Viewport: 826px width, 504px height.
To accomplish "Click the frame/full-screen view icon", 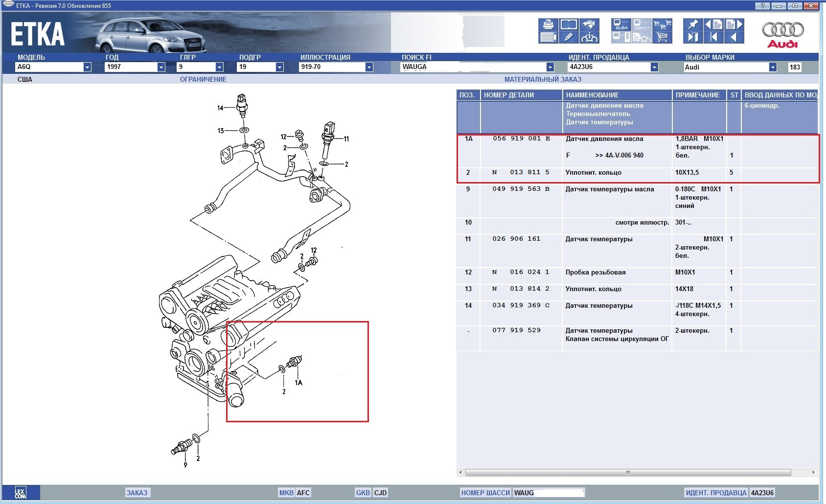I will click(x=569, y=24).
